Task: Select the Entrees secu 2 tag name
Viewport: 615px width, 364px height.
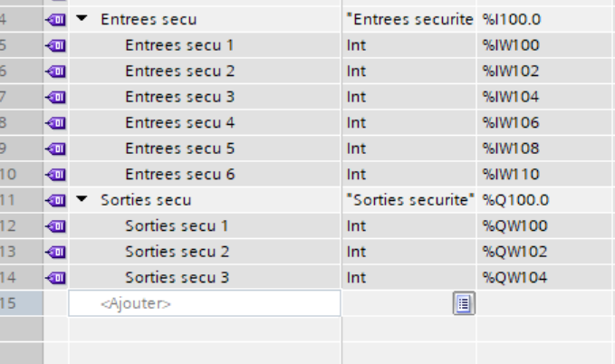Action: (179, 71)
